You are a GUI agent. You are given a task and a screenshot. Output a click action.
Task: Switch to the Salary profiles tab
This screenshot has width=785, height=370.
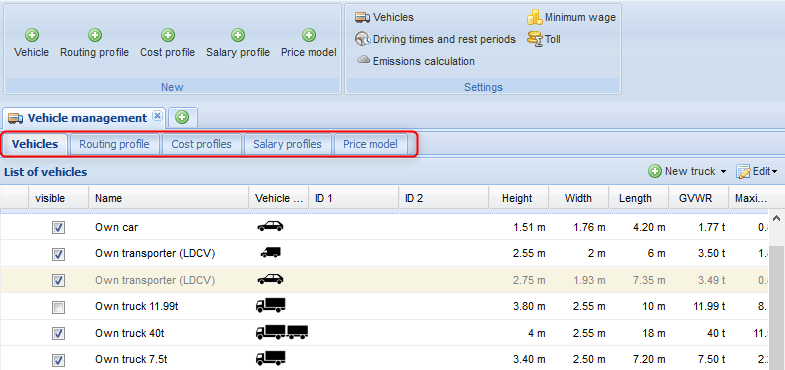[x=287, y=144]
